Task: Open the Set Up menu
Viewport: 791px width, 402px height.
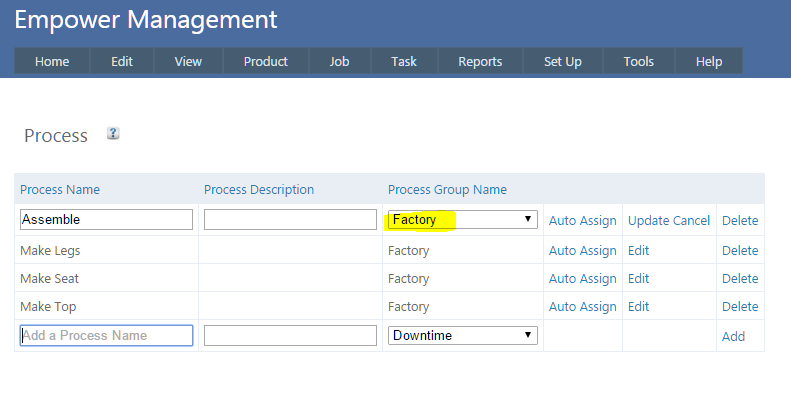Action: point(562,61)
